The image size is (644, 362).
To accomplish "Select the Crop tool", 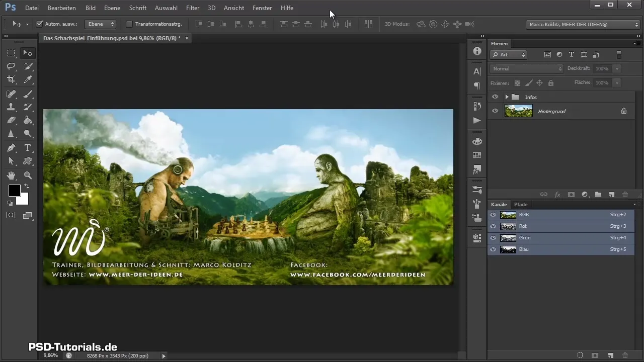I will [11, 79].
